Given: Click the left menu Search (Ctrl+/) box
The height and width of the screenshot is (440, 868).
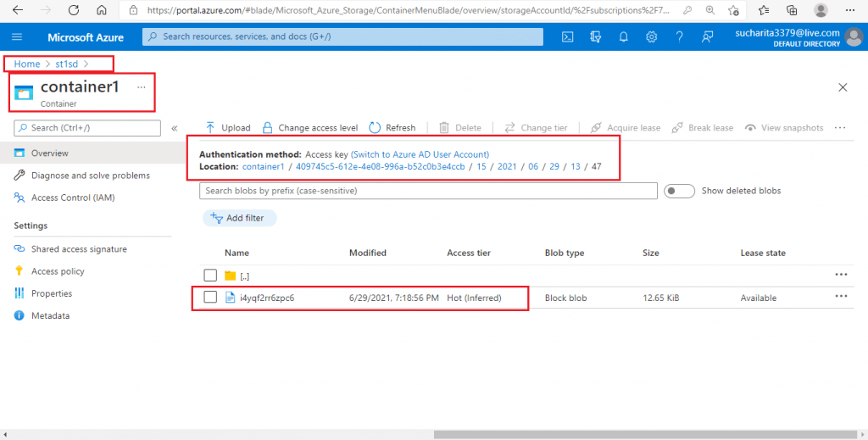Looking at the screenshot, I should point(87,128).
